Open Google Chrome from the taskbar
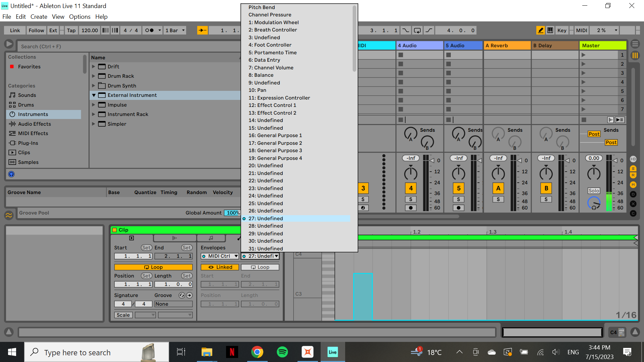Viewport: 644px width, 362px height. [257, 352]
